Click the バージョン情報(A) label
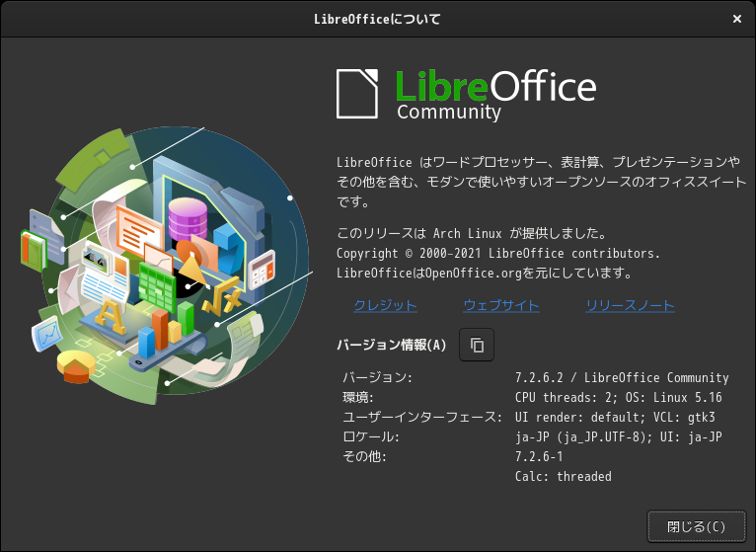The width and height of the screenshot is (756, 552). (392, 345)
